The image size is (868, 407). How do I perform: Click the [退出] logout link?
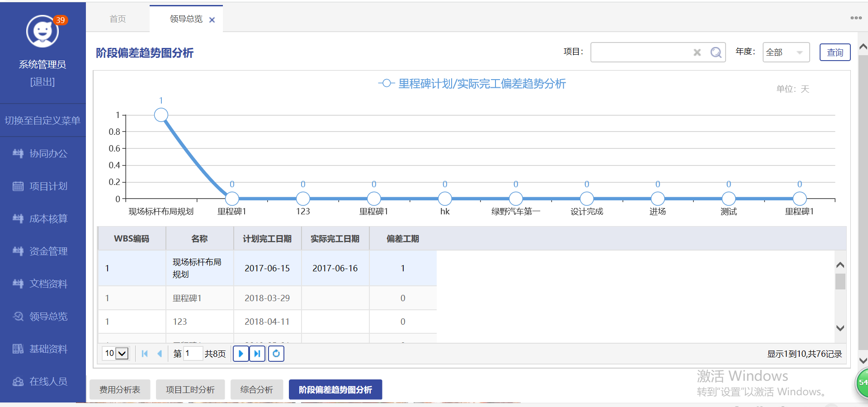[42, 82]
